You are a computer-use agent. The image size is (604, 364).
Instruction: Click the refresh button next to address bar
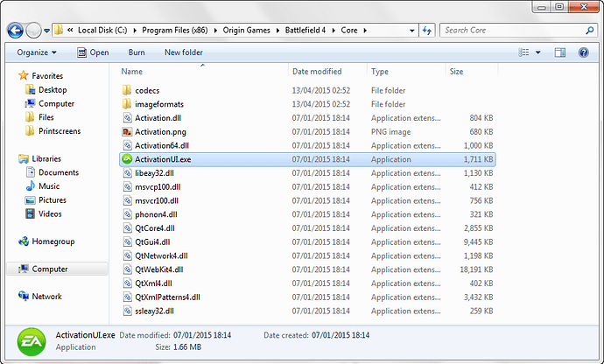tap(427, 30)
